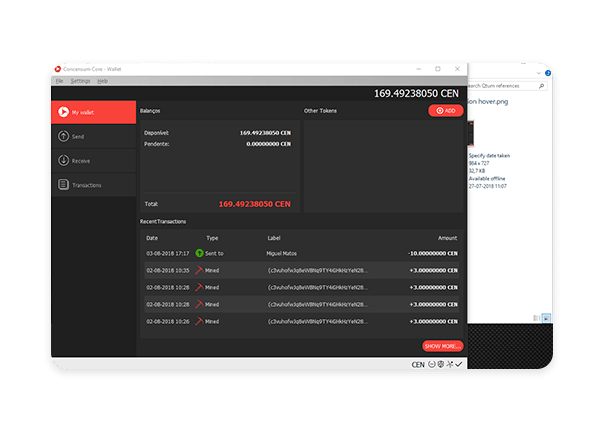Click the network connections status icon

tap(449, 365)
